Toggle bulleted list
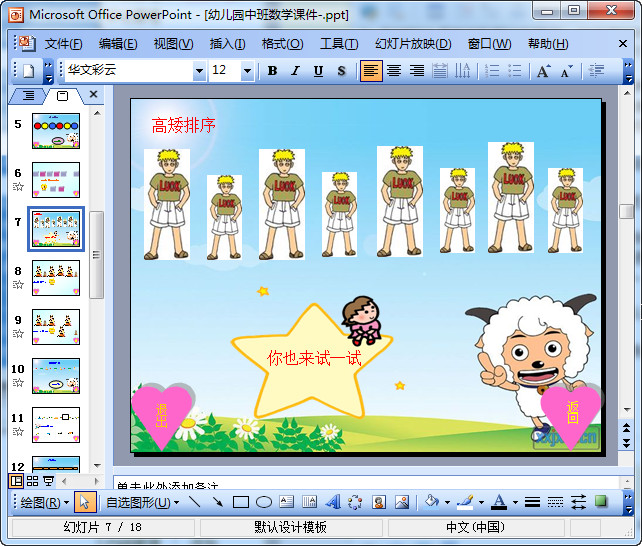 coord(515,71)
